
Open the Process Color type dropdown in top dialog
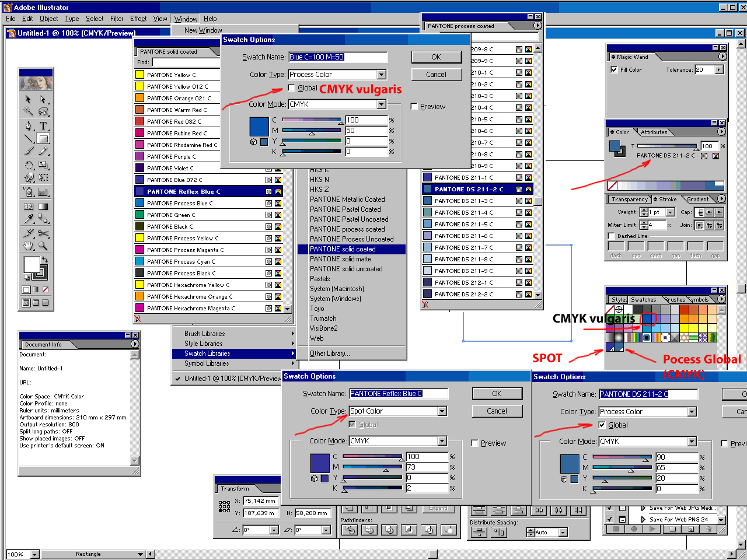pyautogui.click(x=381, y=75)
